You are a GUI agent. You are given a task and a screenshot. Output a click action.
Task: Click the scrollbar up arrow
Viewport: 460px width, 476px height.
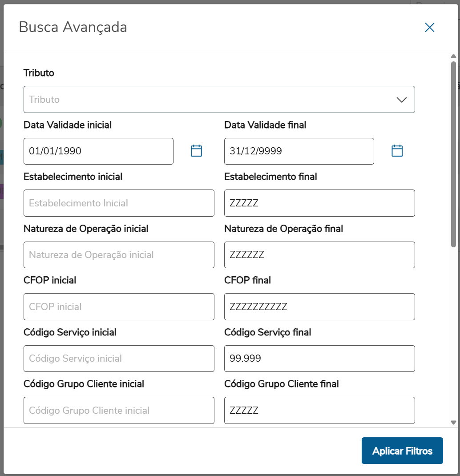click(x=453, y=56)
